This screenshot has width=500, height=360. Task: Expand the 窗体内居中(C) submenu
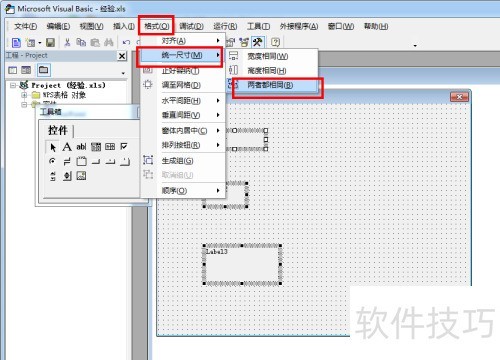[183, 131]
